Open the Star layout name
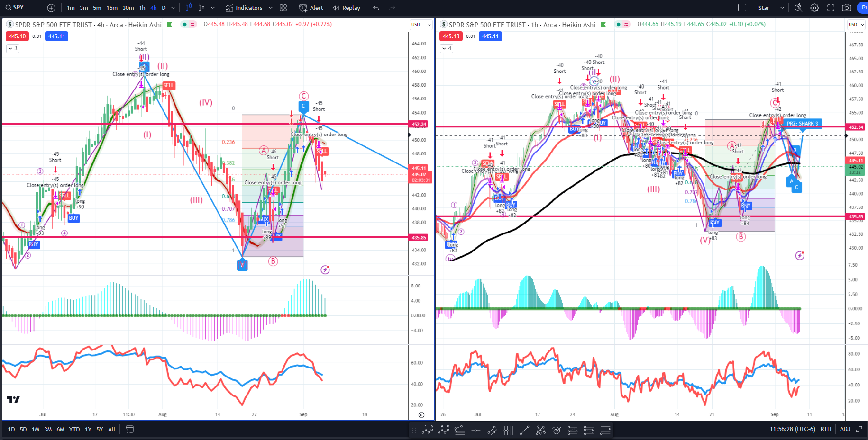The height and width of the screenshot is (440, 868). tap(764, 8)
